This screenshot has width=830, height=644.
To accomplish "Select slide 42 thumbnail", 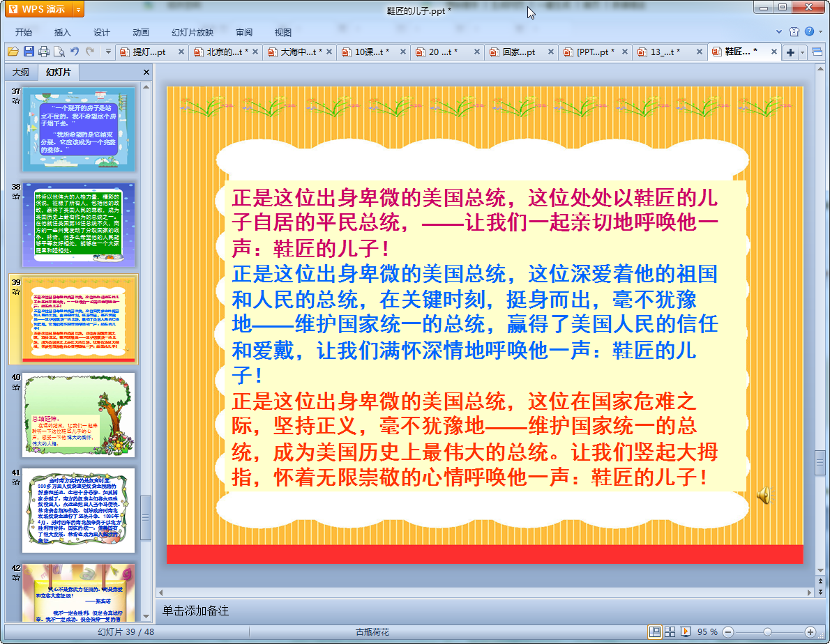I will pos(78,592).
